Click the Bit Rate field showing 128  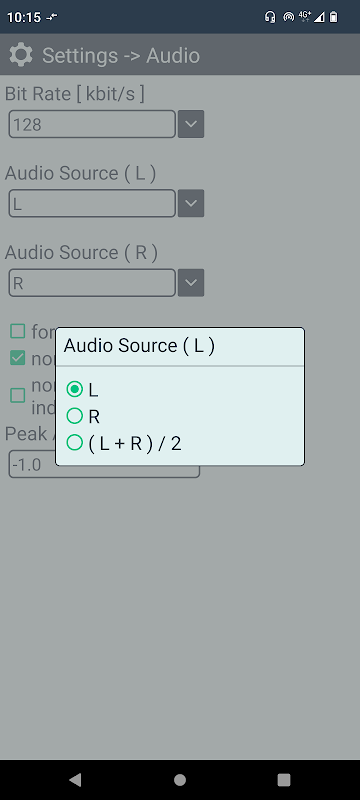click(x=92, y=124)
